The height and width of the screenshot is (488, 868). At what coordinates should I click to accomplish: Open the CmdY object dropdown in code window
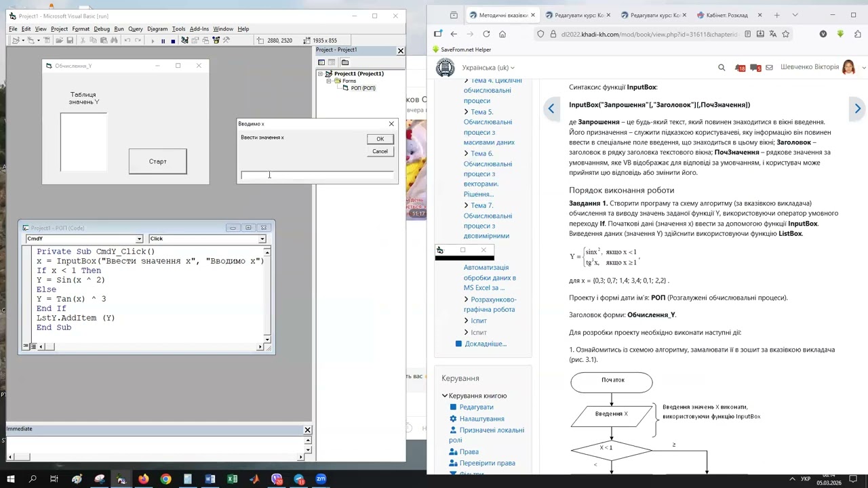pyautogui.click(x=139, y=239)
